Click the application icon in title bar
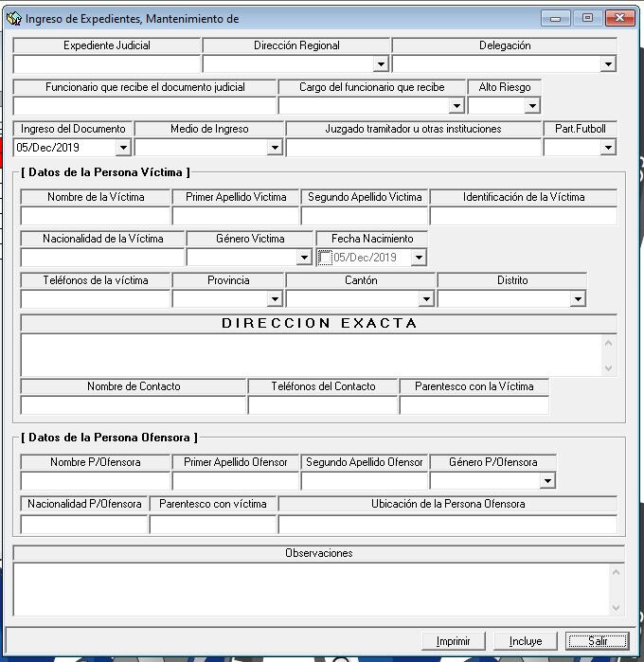Screen dimensions: 644x662 tap(13, 18)
